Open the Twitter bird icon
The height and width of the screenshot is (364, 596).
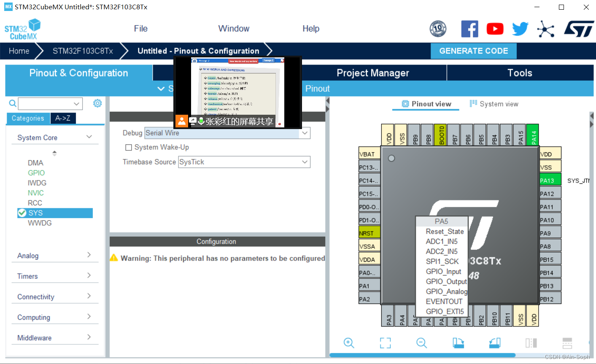click(520, 29)
